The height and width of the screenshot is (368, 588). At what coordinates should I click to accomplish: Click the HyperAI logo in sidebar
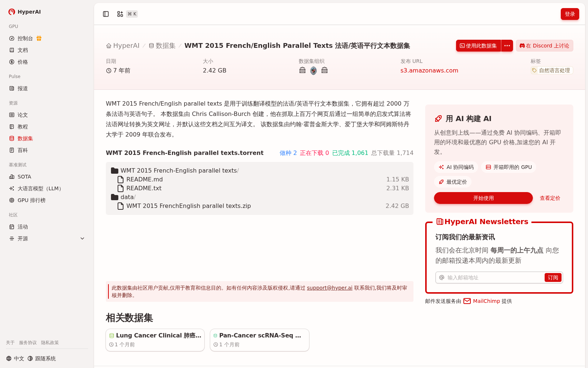[x=25, y=12]
